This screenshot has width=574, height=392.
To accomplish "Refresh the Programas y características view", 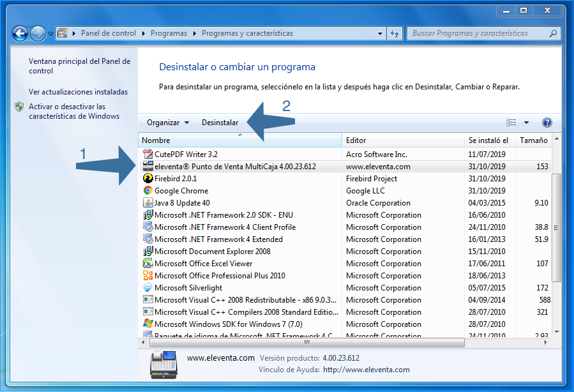I will click(395, 33).
